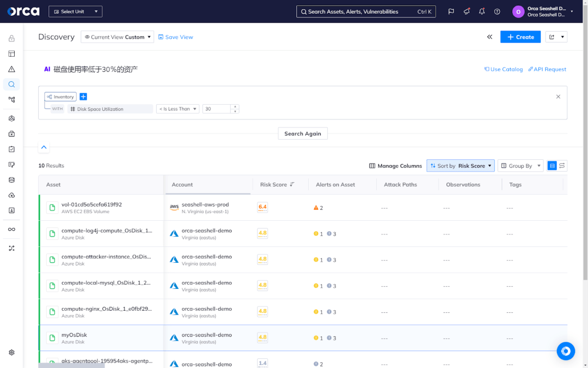Sort by the Risk Score column header
This screenshot has height=368, width=588.
click(x=277, y=185)
